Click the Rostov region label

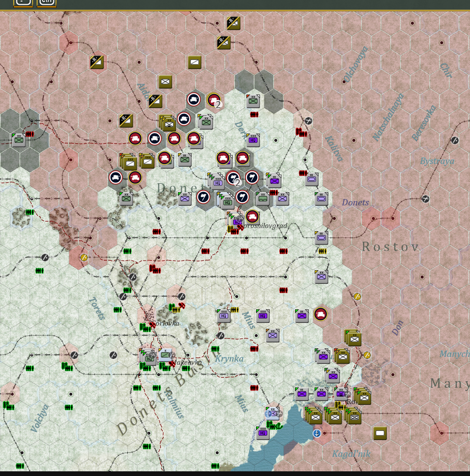[x=390, y=247]
